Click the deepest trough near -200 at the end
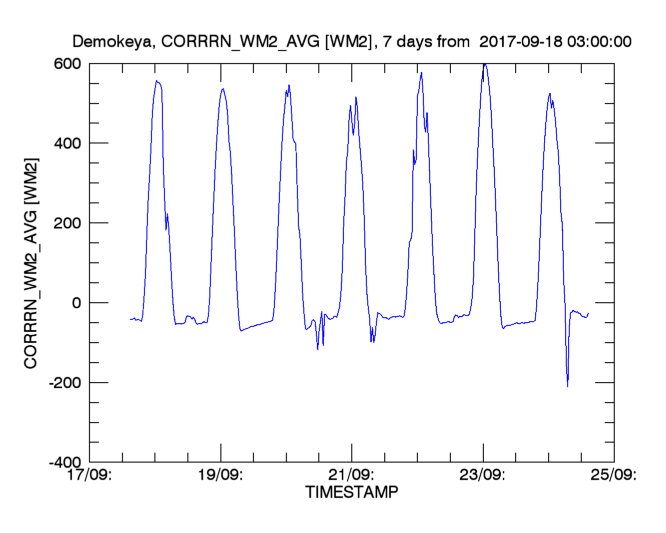The width and height of the screenshot is (666, 533). 567,385
